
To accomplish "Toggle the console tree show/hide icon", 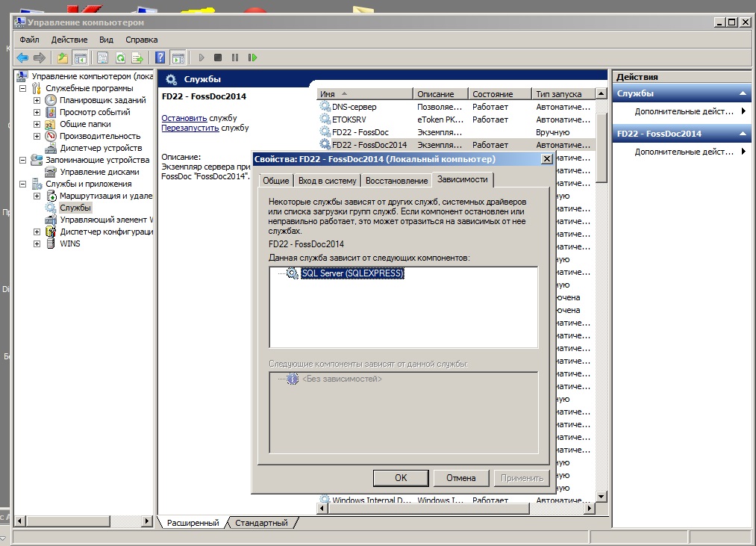I will 80,58.
